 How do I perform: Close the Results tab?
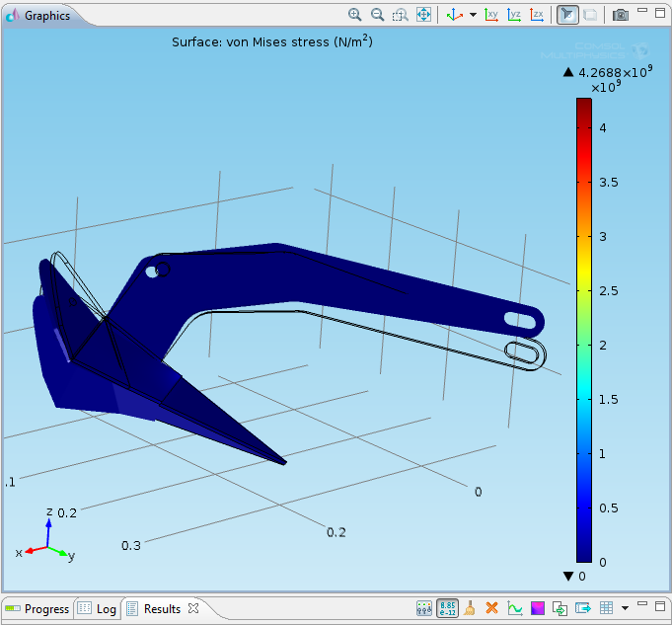tap(193, 608)
